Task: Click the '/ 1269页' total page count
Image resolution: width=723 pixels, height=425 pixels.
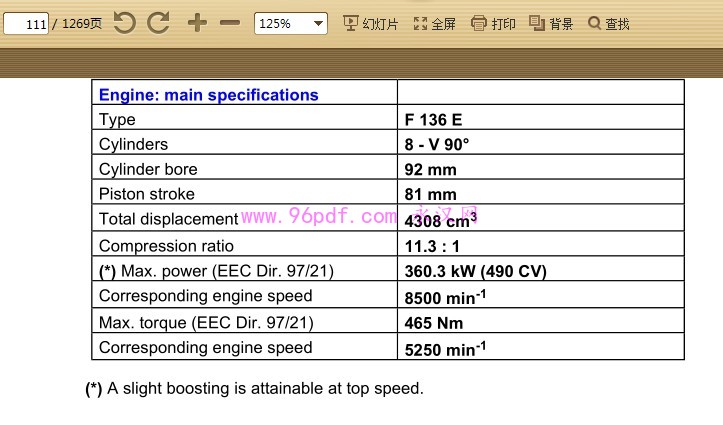Action: point(77,24)
